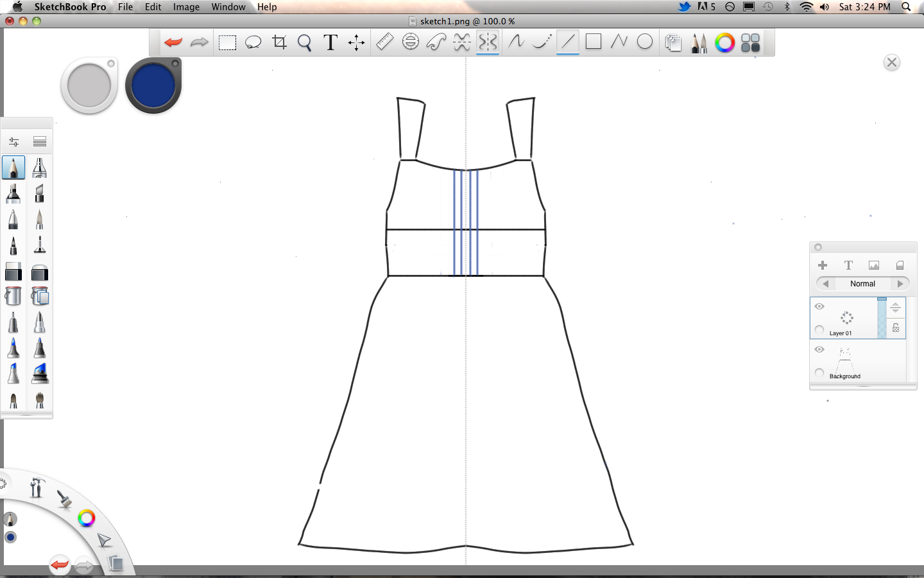The image size is (924, 578).
Task: Select the Flood Fill paint bucket
Action: [13, 296]
